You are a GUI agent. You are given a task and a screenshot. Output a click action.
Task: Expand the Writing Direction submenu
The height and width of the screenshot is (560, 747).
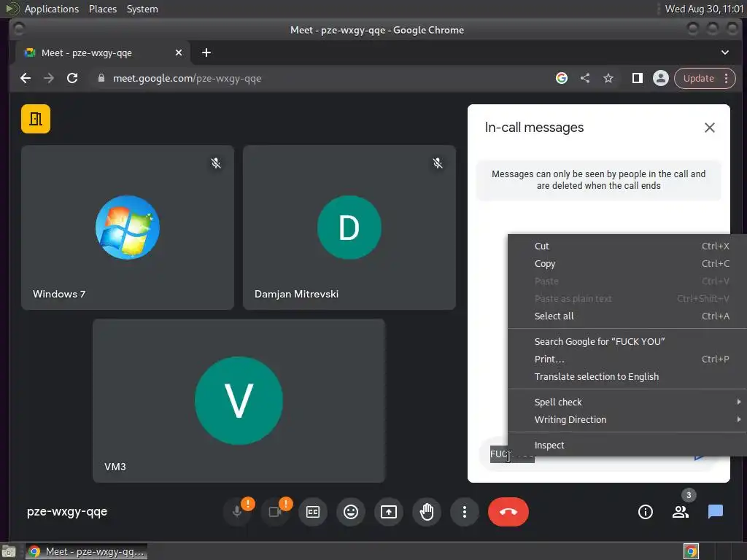pyautogui.click(x=627, y=420)
